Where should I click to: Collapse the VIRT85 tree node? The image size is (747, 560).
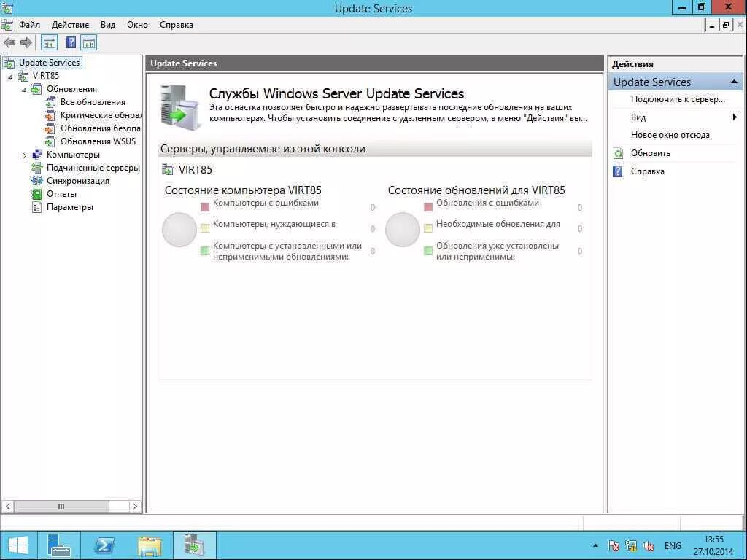click(x=10, y=76)
